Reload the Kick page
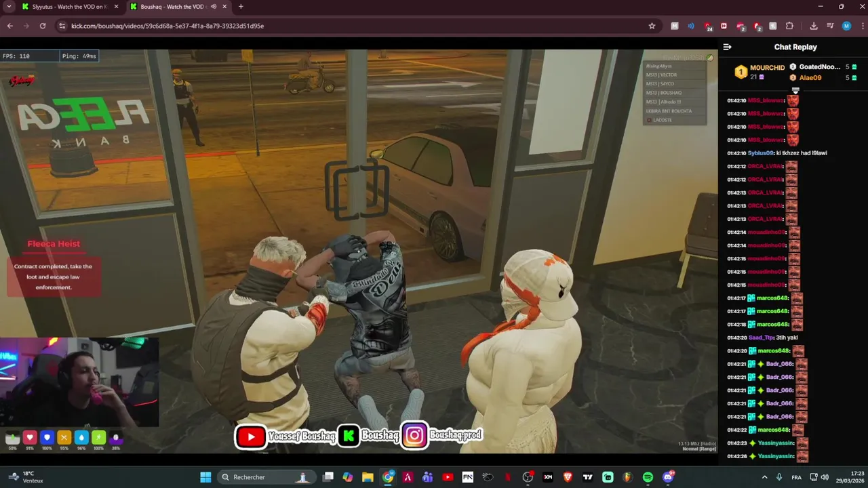 [42, 26]
